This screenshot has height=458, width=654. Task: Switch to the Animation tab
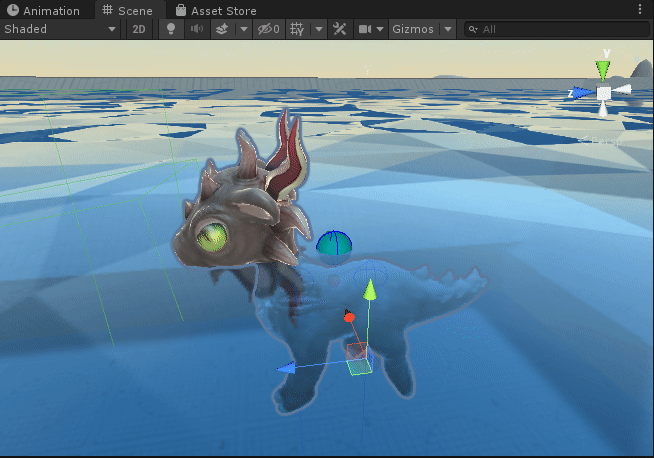tap(43, 11)
